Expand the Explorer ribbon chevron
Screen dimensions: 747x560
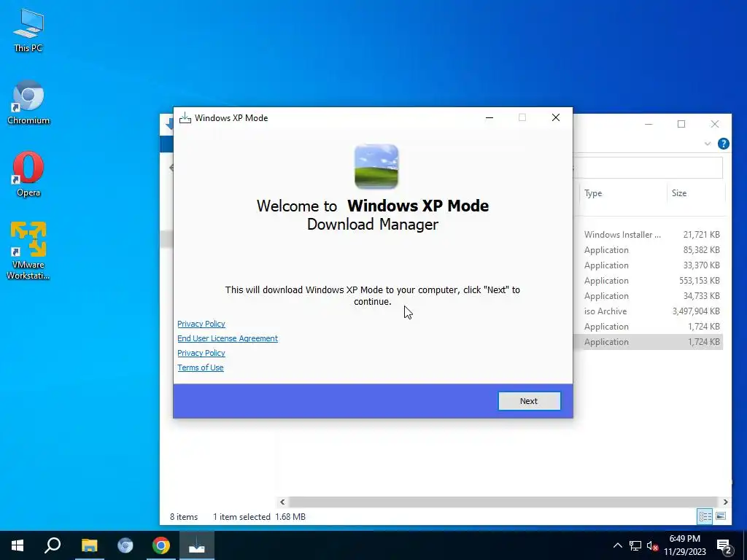708,144
